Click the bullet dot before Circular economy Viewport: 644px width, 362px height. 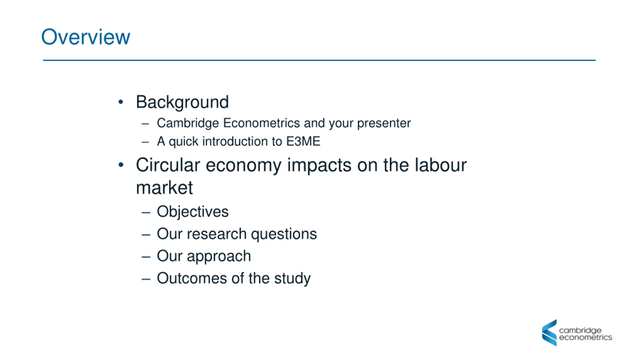coord(121,165)
